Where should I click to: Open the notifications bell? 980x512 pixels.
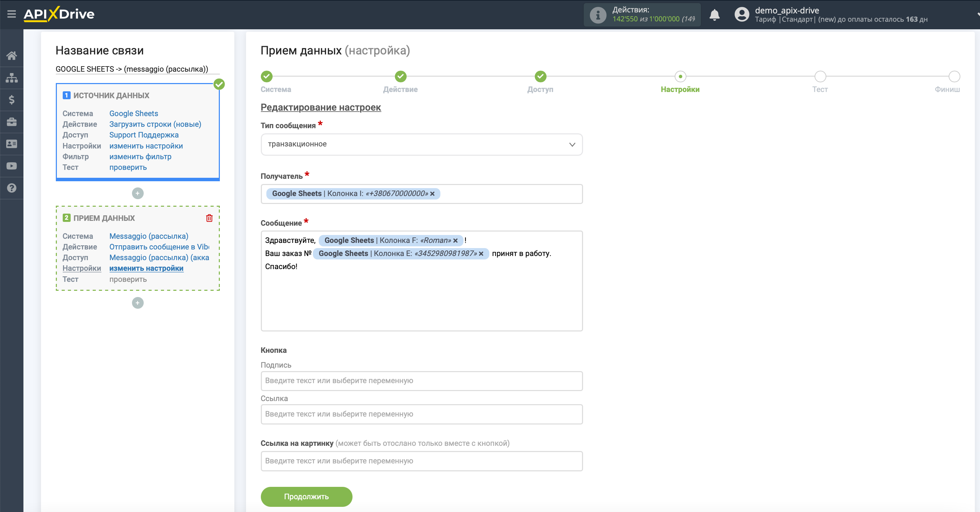point(714,15)
